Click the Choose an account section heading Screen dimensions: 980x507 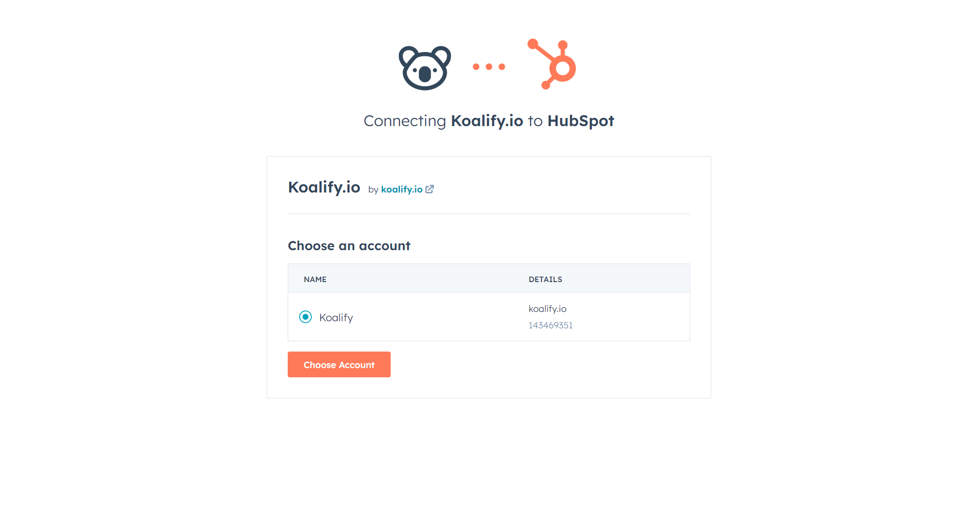click(x=349, y=246)
